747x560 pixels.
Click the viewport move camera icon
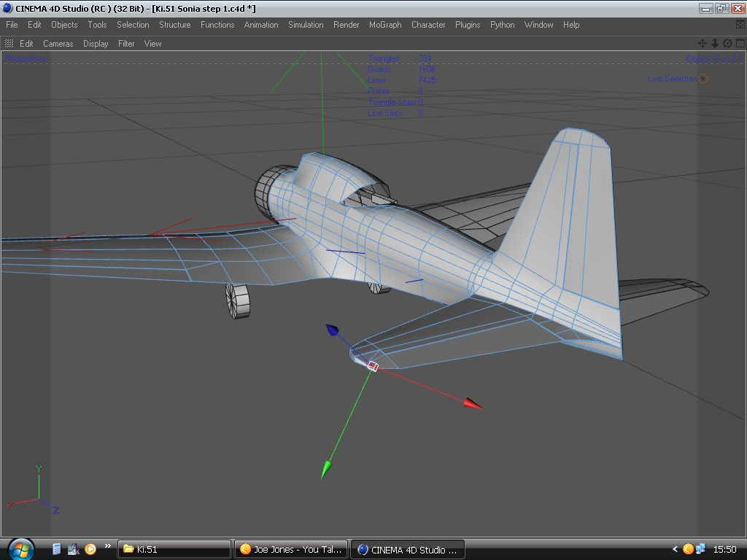703,44
